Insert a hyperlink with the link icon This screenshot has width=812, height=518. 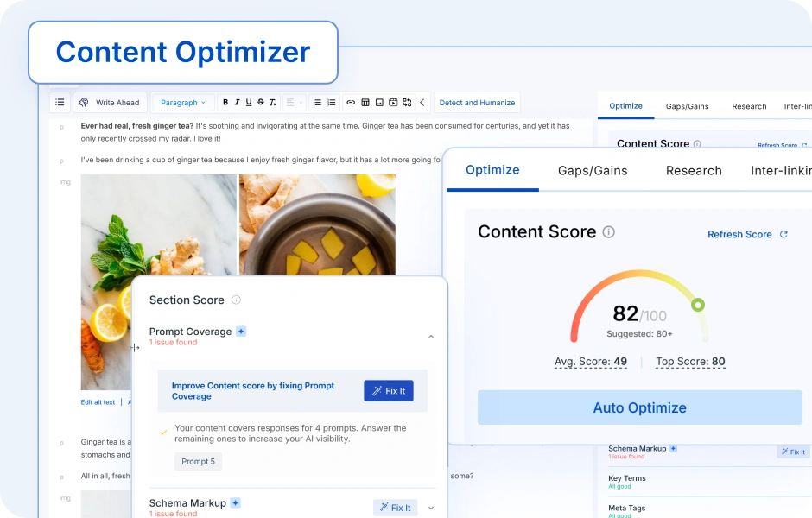tap(351, 103)
